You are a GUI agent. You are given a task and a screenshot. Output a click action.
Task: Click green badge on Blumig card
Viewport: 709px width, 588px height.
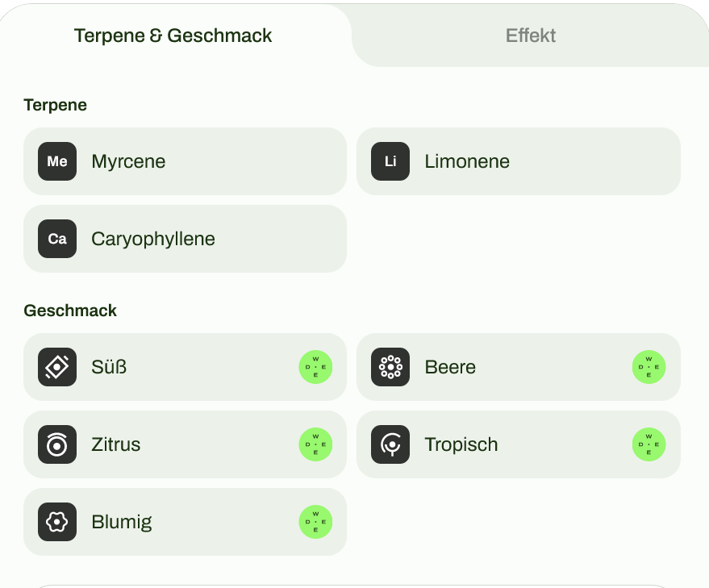tap(315, 522)
